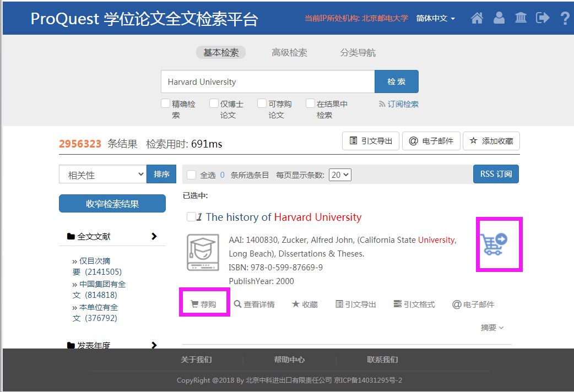
Task: Toggle the 精确检索 checkbox
Action: coord(165,104)
